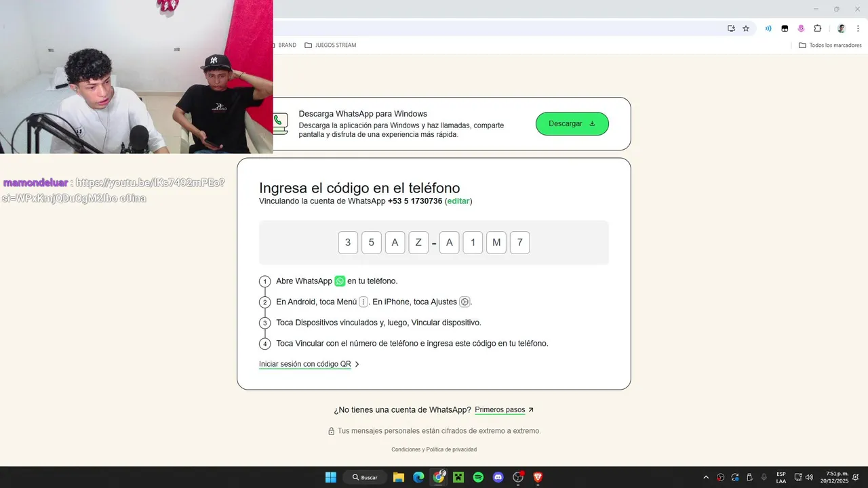Click the WhatsApp logo icon in step 1
The width and height of the screenshot is (868, 488).
coord(340,281)
